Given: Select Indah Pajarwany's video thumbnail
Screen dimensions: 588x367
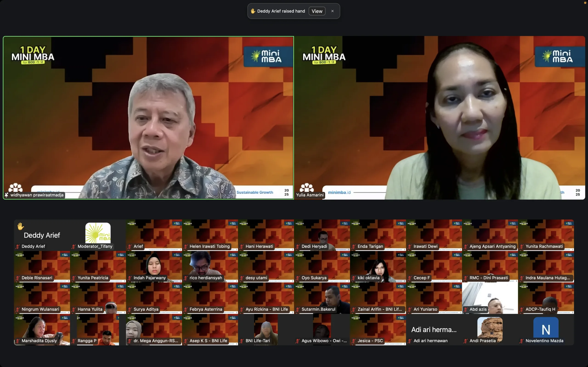Looking at the screenshot, I should tap(154, 265).
